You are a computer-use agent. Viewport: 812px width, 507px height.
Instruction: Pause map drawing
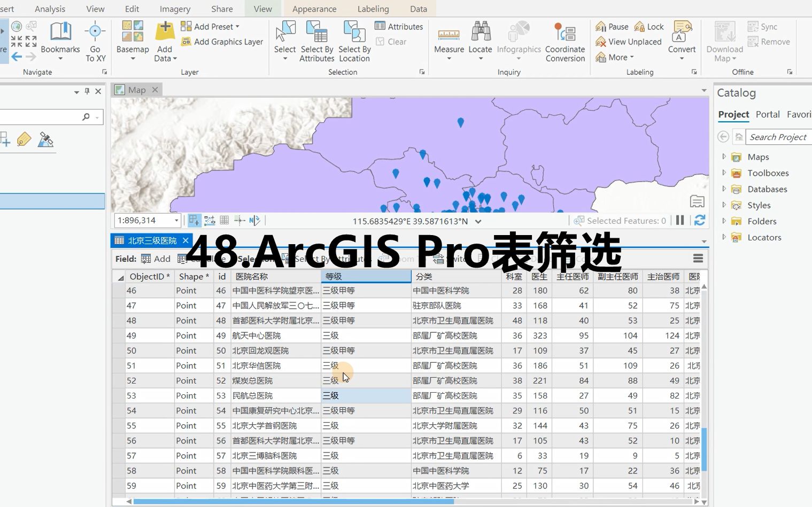(680, 220)
